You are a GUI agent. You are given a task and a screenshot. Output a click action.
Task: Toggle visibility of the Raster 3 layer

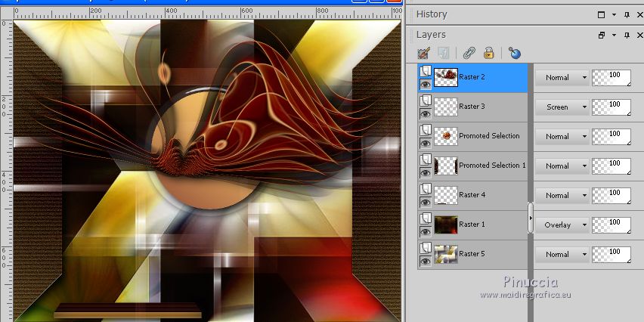(x=426, y=114)
